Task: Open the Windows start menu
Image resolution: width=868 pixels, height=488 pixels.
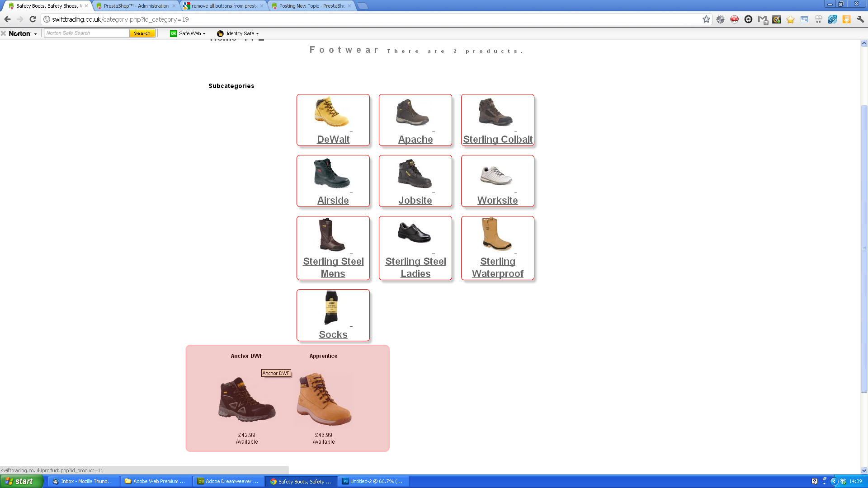Action: click(x=21, y=481)
